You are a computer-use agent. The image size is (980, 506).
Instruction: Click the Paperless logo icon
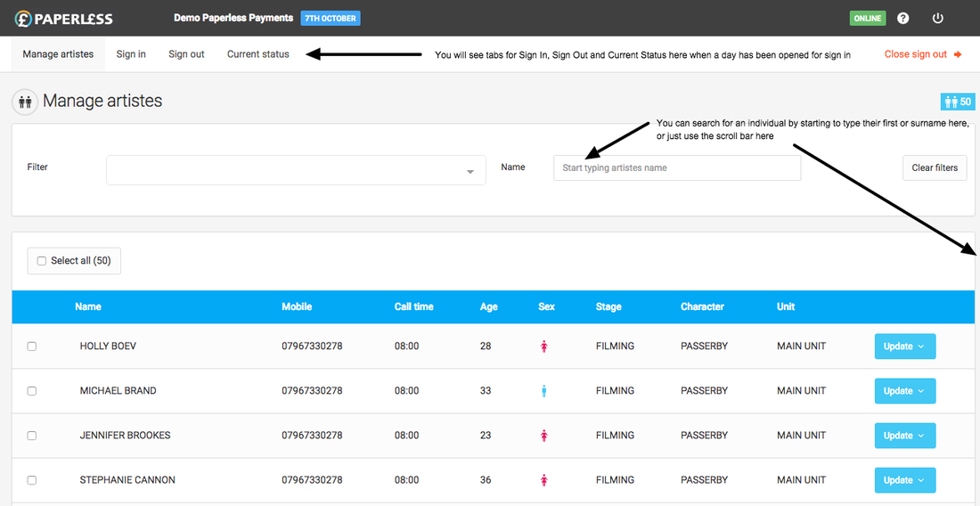(23, 18)
